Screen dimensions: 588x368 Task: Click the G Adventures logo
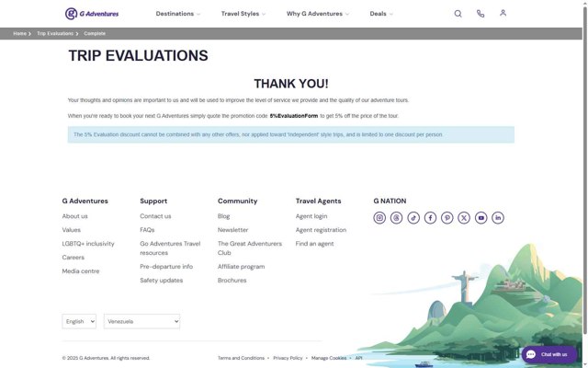[x=92, y=14]
